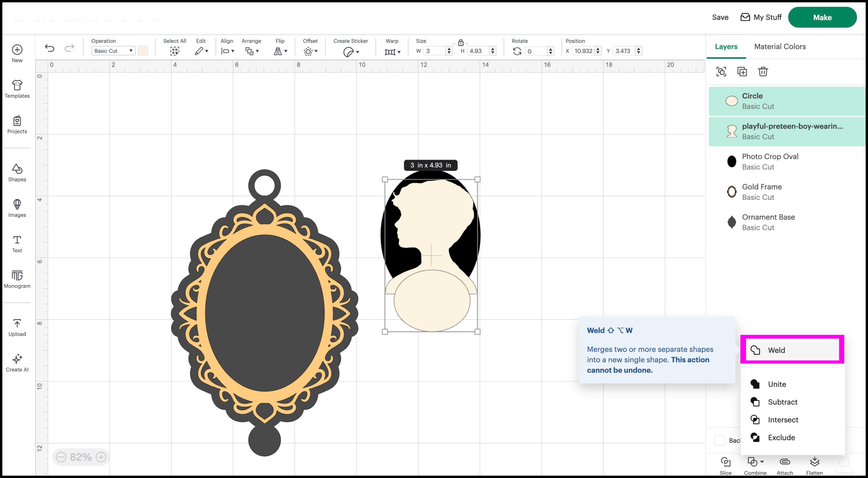
Task: Open the Operation dropdown showing Basic Cut
Action: tap(113, 51)
